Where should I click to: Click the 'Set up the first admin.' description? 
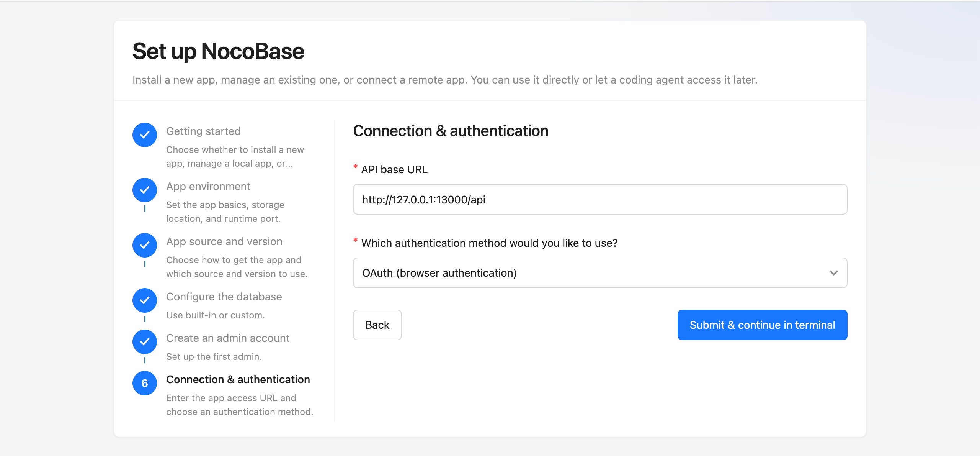pyautogui.click(x=214, y=356)
